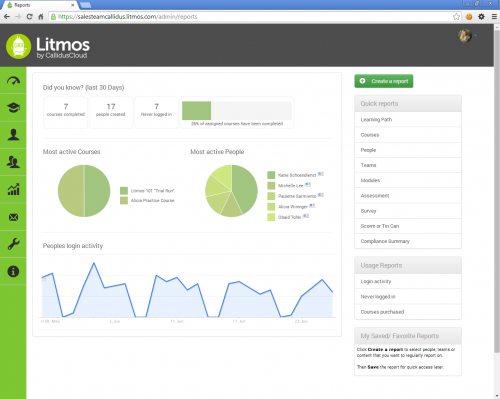This screenshot has width=500, height=399.
Task: Select the Reports browser tab
Action: tap(39, 5)
